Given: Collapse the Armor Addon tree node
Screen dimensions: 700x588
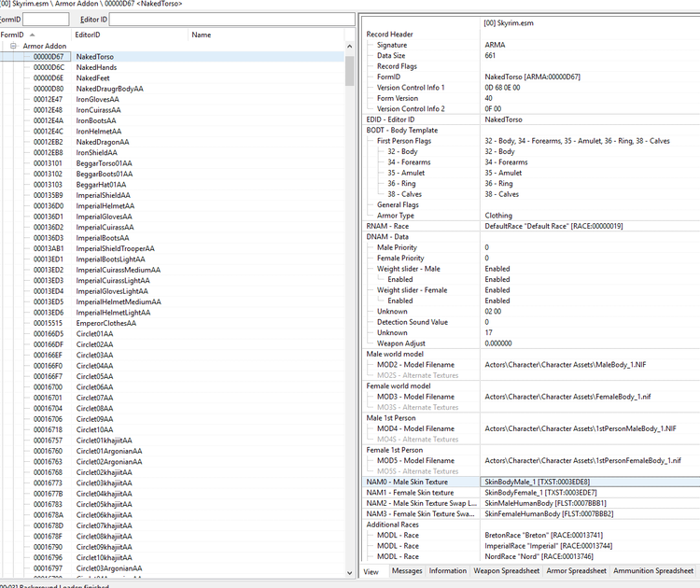Looking at the screenshot, I should pyautogui.click(x=13, y=46).
